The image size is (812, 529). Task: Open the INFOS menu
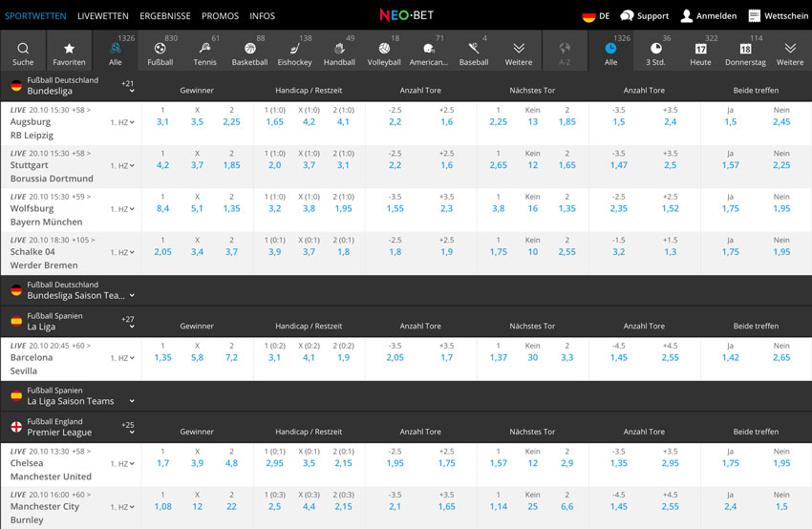click(x=262, y=16)
